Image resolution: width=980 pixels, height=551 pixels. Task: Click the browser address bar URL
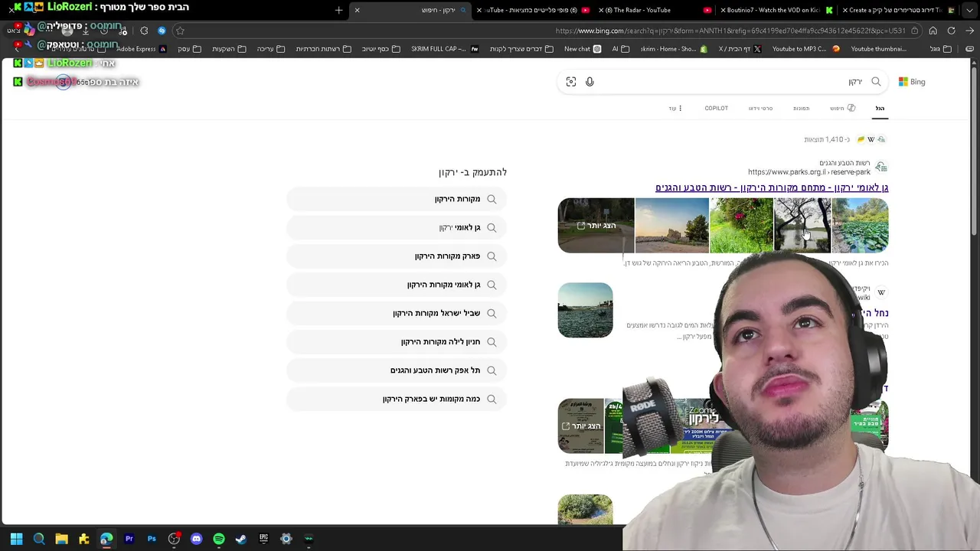point(730,31)
